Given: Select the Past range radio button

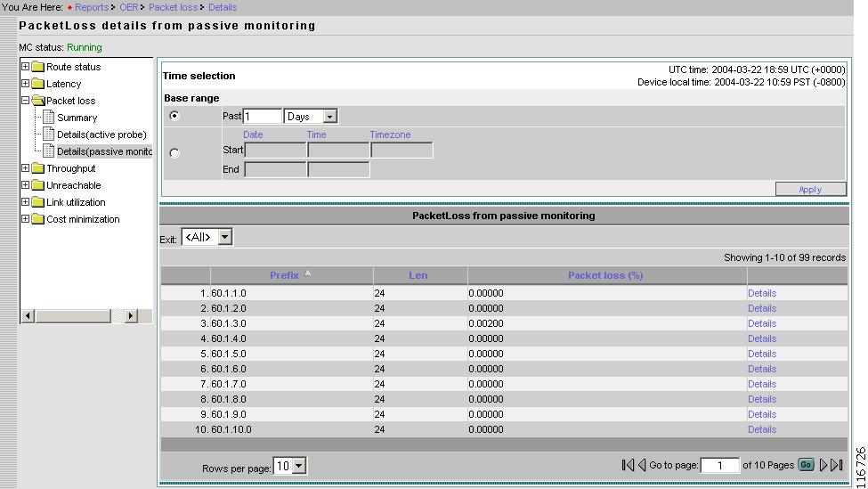Looking at the screenshot, I should pyautogui.click(x=174, y=116).
